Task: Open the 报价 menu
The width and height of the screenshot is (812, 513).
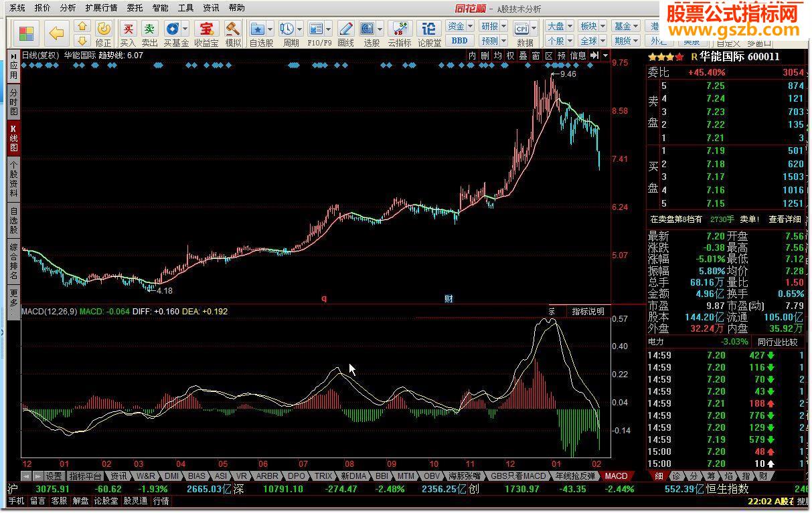Action: (x=42, y=8)
